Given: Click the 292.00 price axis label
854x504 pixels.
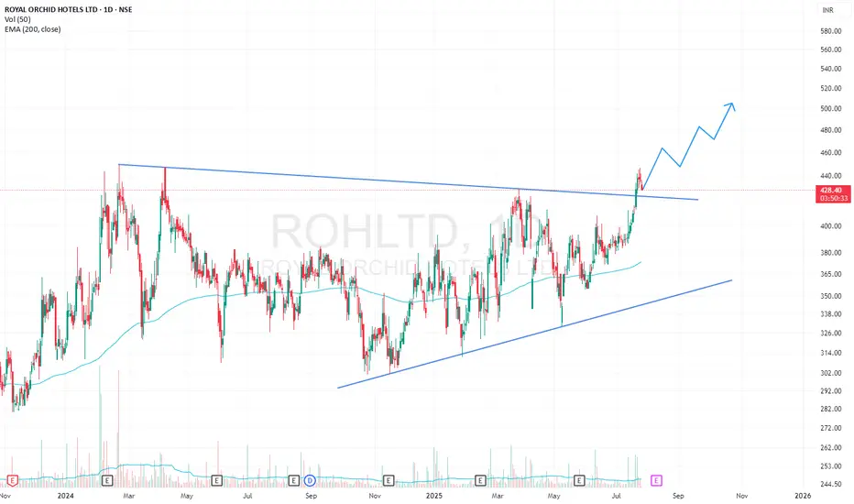Looking at the screenshot, I should (831, 390).
